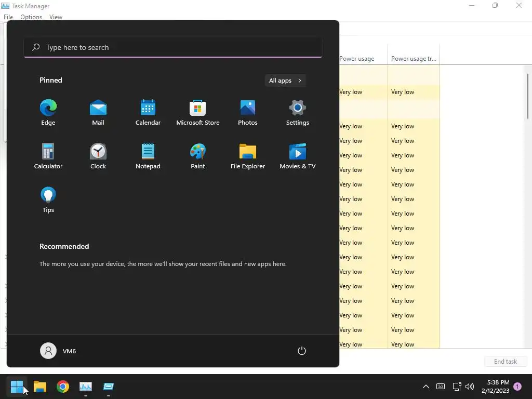This screenshot has height=399, width=532.
Task: Open the notification center badge
Action: [x=517, y=387]
